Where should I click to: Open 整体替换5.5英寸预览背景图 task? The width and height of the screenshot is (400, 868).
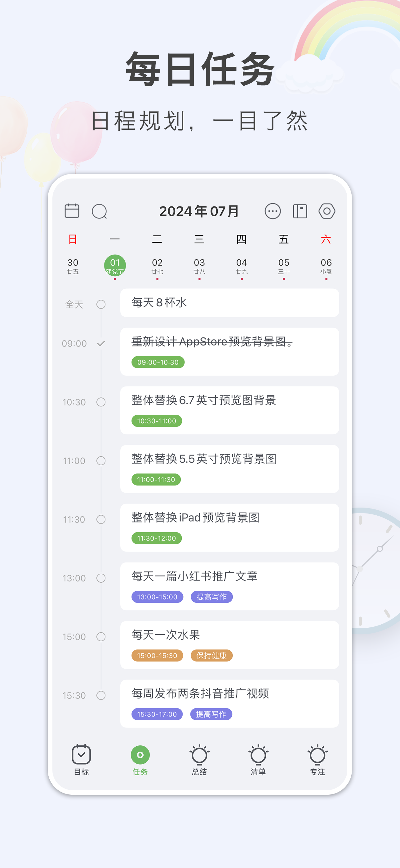coord(229,469)
